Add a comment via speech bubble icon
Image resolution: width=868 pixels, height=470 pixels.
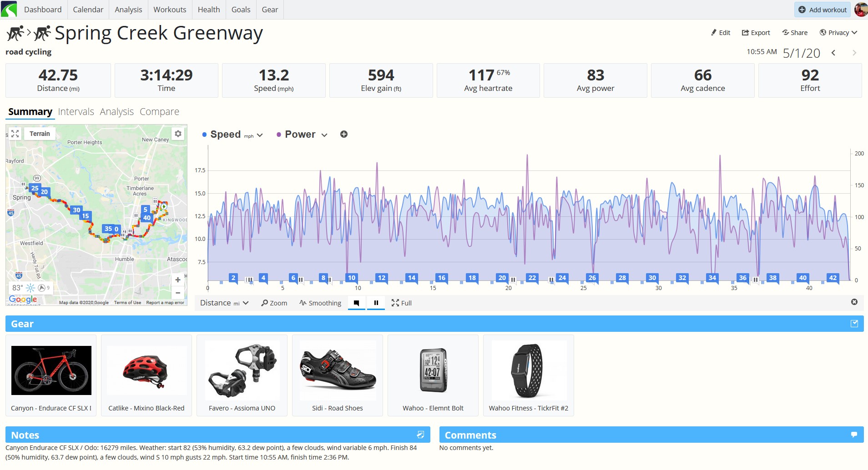[854, 435]
